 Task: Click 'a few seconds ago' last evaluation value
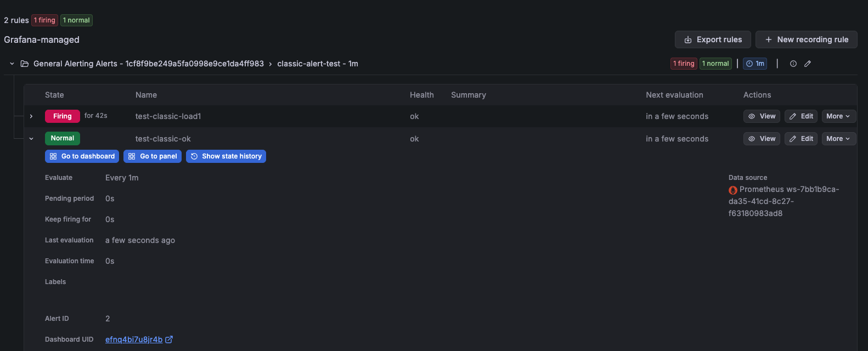[140, 240]
